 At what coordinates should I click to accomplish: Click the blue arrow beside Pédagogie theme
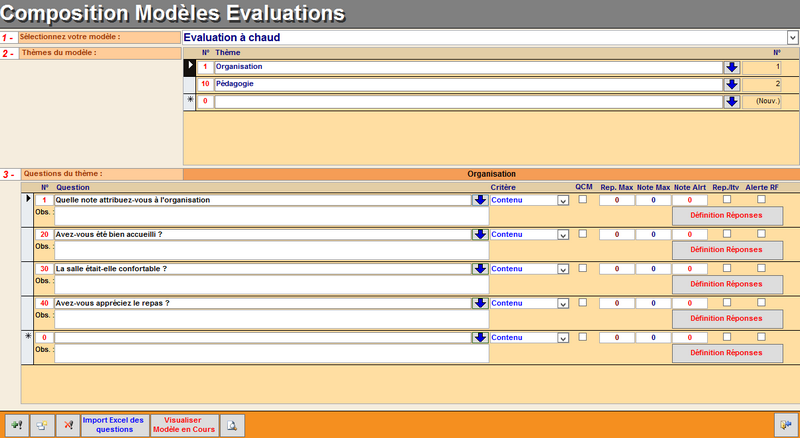click(x=731, y=84)
